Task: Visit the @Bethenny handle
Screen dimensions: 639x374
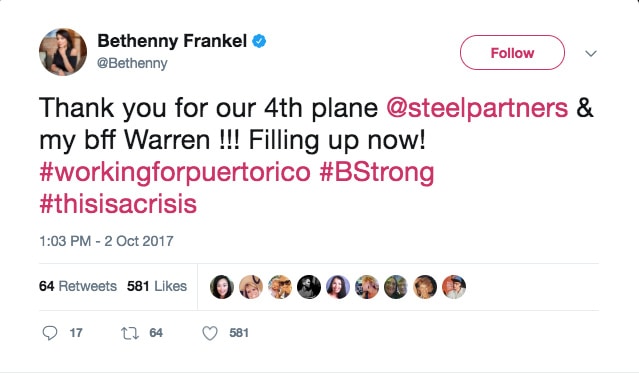Action: point(132,63)
